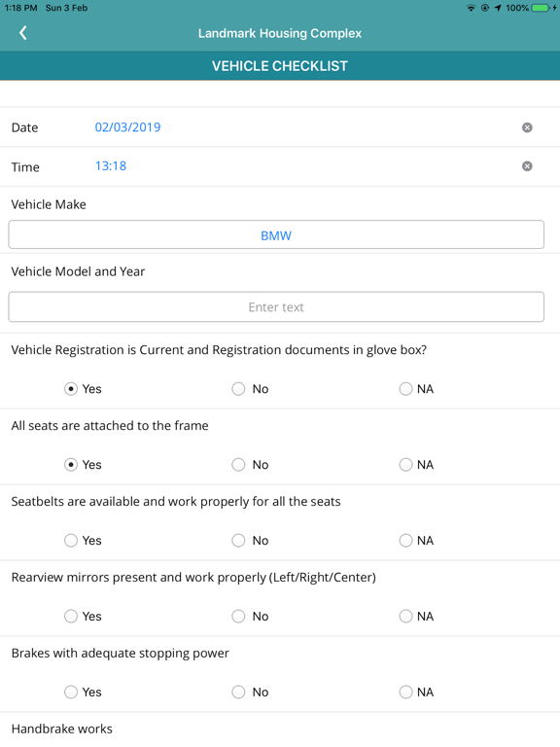560x747 pixels.
Task: Tap the Vehicle Make label
Action: coord(49,204)
